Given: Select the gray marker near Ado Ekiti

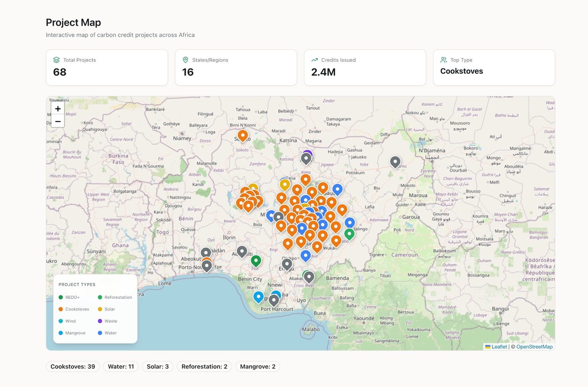Looking at the screenshot, I should [x=242, y=252].
